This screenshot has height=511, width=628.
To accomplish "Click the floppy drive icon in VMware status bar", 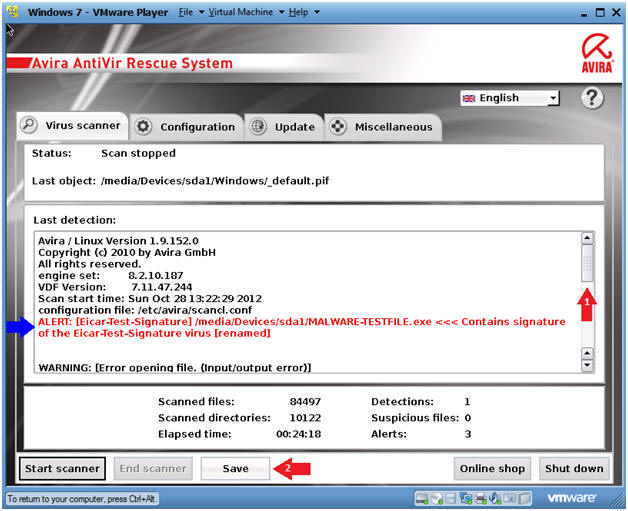I will 451,498.
